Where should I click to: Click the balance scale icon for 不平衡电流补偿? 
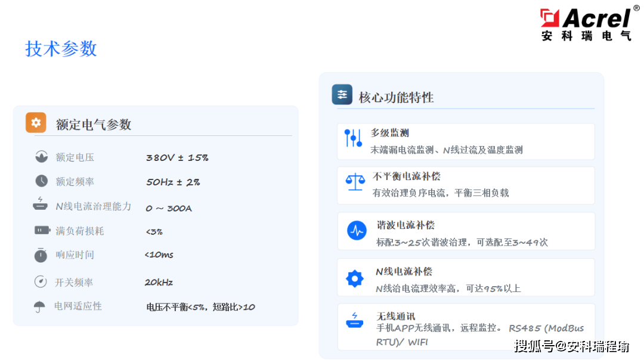coord(355,181)
